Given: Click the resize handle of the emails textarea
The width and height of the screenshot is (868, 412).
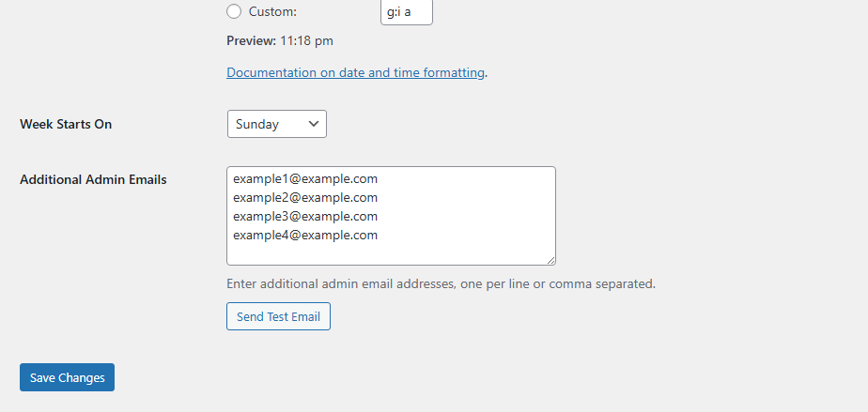Looking at the screenshot, I should [550, 260].
